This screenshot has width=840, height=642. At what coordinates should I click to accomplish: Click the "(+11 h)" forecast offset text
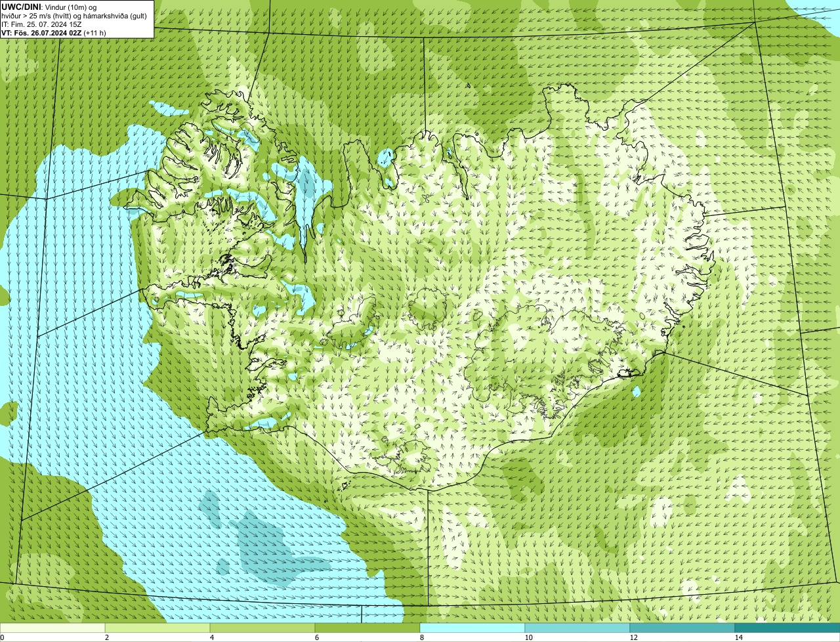pyautogui.click(x=95, y=32)
